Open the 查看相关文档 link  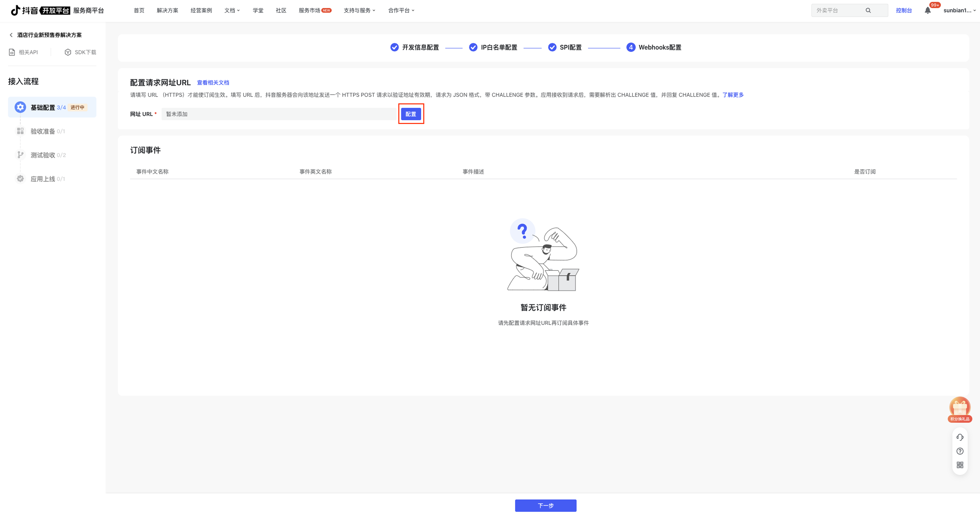[213, 83]
